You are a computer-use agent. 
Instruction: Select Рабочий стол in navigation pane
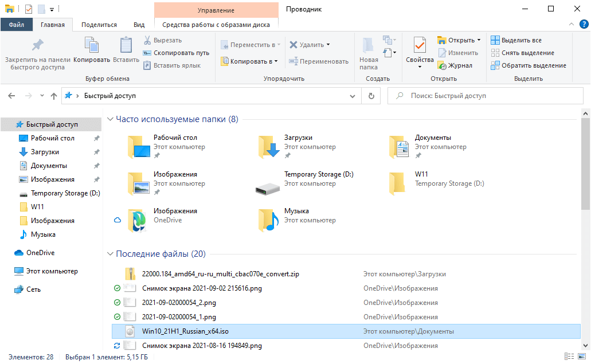point(52,138)
